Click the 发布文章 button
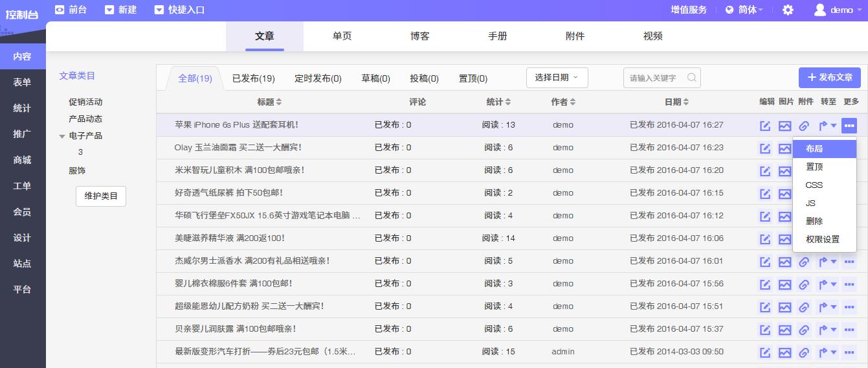The width and height of the screenshot is (868, 368). (x=829, y=78)
